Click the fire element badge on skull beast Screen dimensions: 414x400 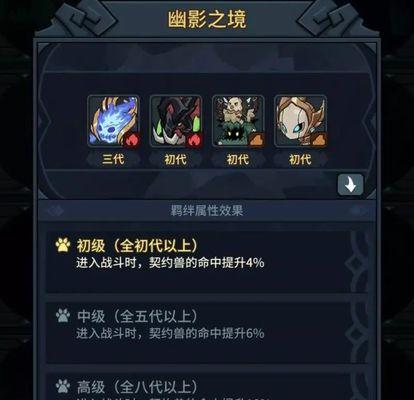pyautogui.click(x=131, y=140)
